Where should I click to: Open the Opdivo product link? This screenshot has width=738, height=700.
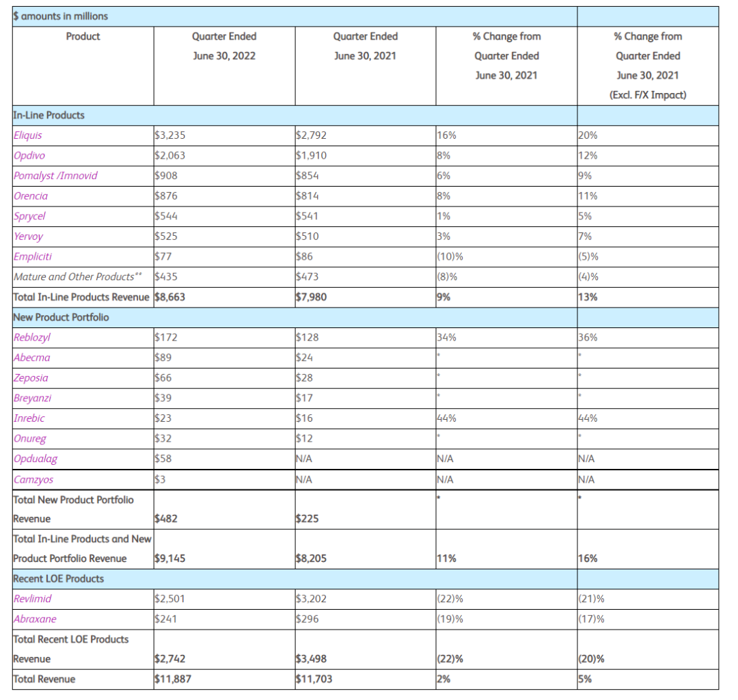pyautogui.click(x=29, y=156)
